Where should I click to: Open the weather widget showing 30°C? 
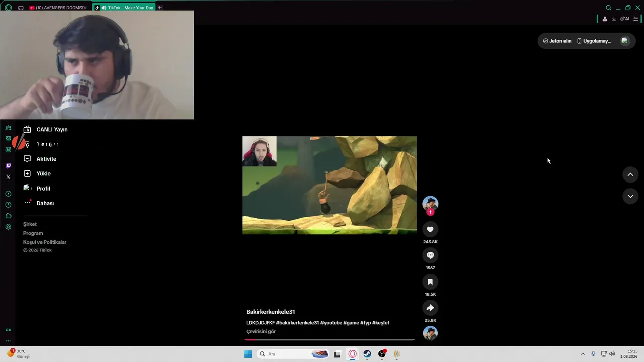point(19,353)
